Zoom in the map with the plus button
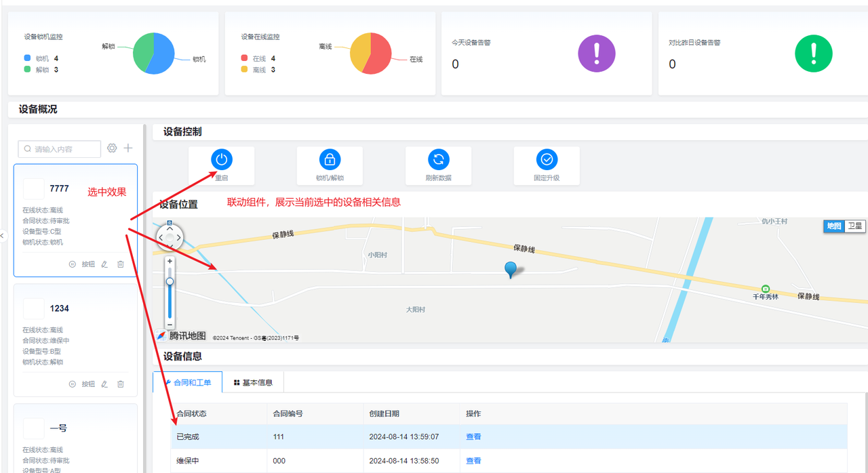Viewport: 868px width, 473px height. click(170, 261)
